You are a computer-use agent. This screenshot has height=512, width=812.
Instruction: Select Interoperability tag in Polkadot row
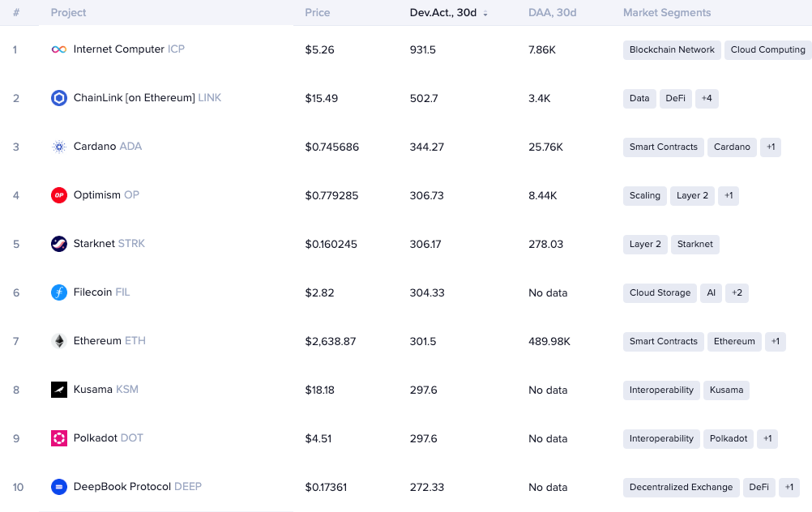coord(661,439)
